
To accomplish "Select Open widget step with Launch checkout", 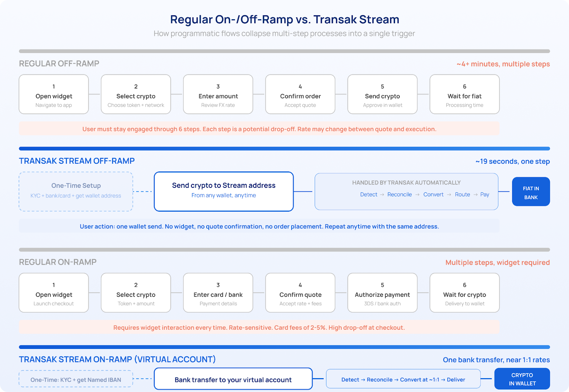I will [54, 293].
